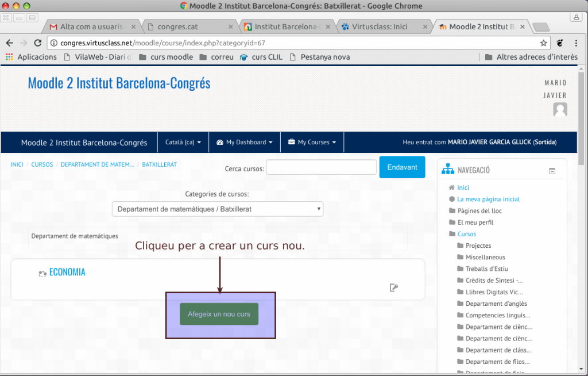The width and height of the screenshot is (588, 376).
Task: Open the VilaWeb - Diari bookmark
Action: pos(98,57)
